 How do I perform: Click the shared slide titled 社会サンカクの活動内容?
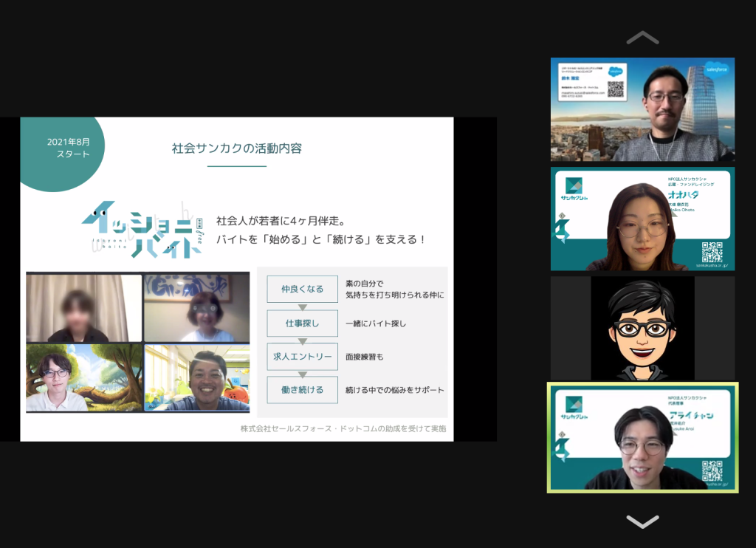237,279
